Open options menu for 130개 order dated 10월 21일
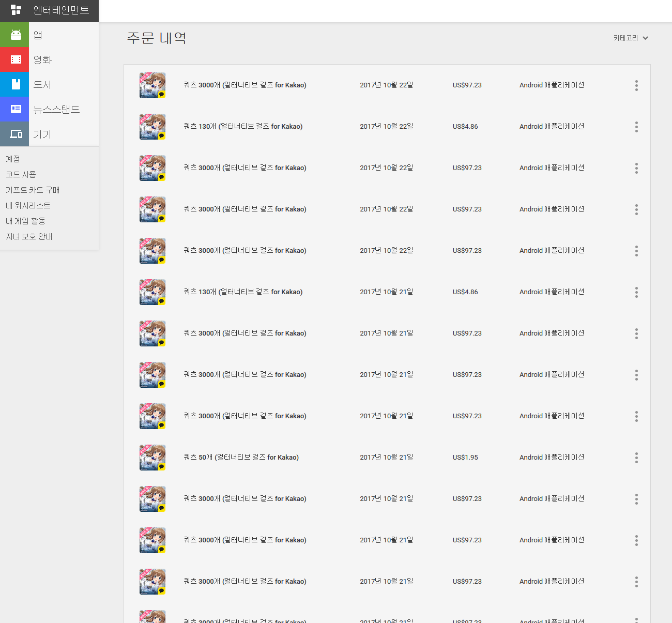Image resolution: width=672 pixels, height=623 pixels. click(x=636, y=292)
